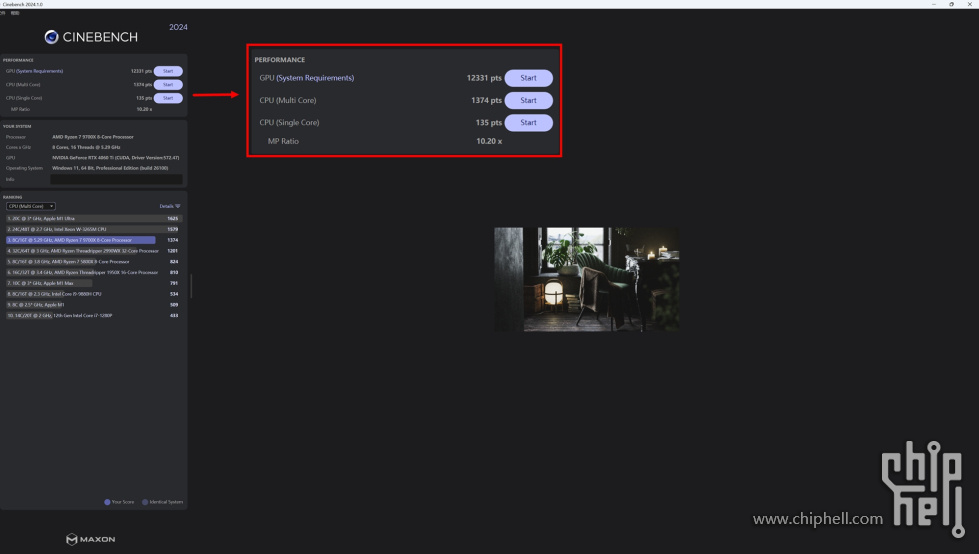Click the rendered room scene preview
This screenshot has width=979, height=554.
pyautogui.click(x=587, y=279)
